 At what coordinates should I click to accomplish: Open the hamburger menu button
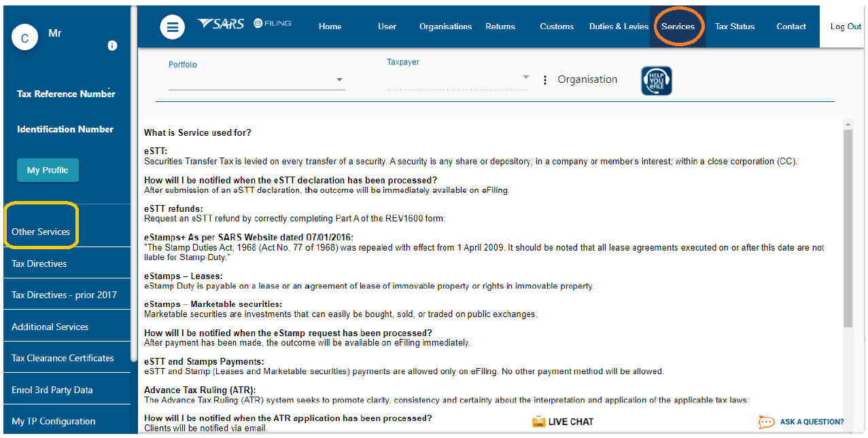coord(173,27)
